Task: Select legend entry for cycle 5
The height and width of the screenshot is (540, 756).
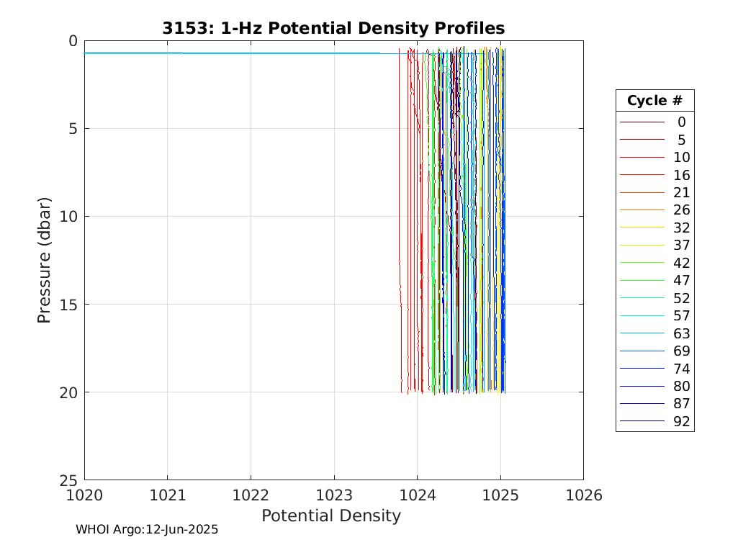Action: coord(654,140)
